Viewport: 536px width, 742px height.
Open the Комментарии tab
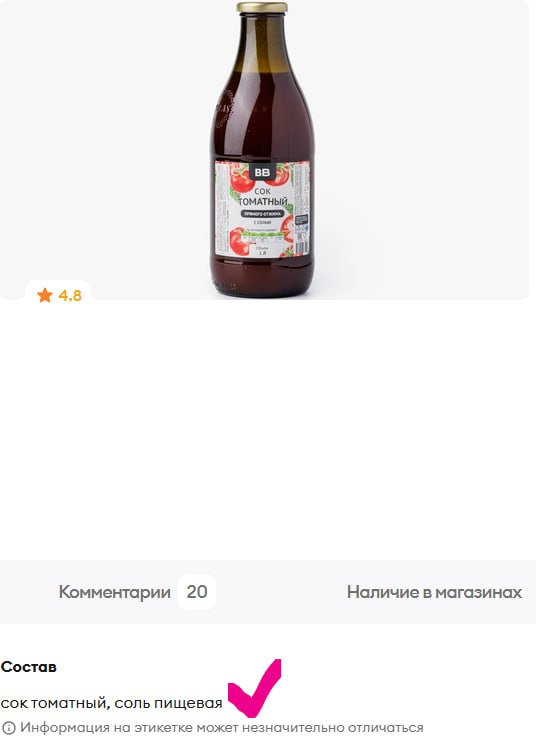coord(114,592)
